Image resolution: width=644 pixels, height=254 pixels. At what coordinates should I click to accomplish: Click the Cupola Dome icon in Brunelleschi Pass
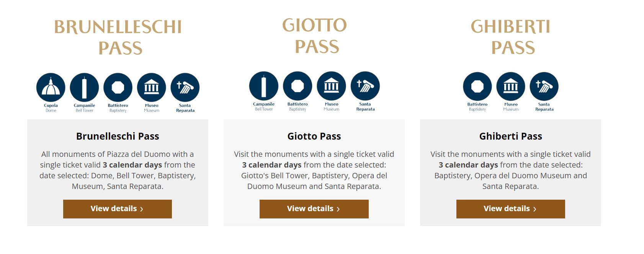(x=51, y=88)
